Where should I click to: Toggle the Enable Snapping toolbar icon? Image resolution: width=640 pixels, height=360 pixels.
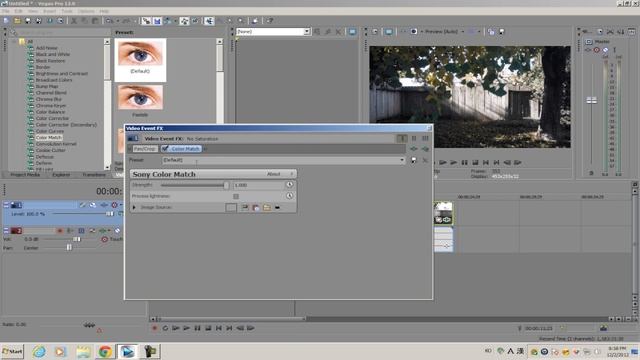pos(147,20)
